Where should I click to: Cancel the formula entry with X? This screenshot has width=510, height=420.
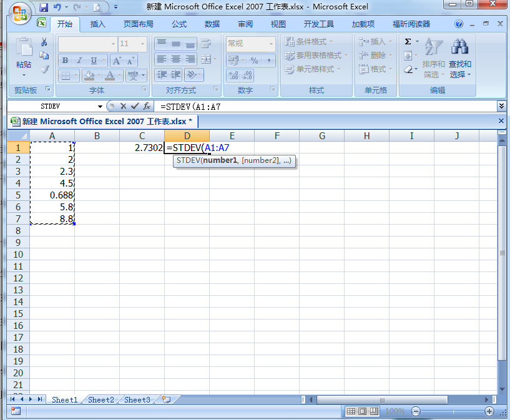pos(123,106)
